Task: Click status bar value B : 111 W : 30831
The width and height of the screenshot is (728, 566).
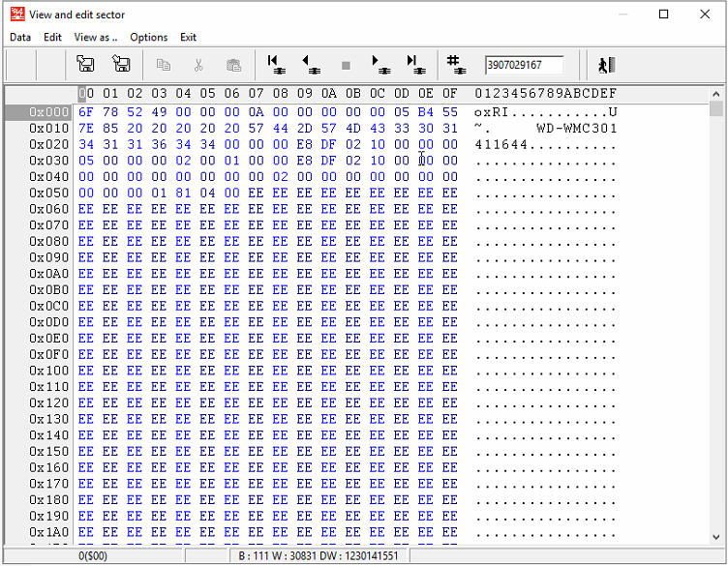Action: pos(278,555)
